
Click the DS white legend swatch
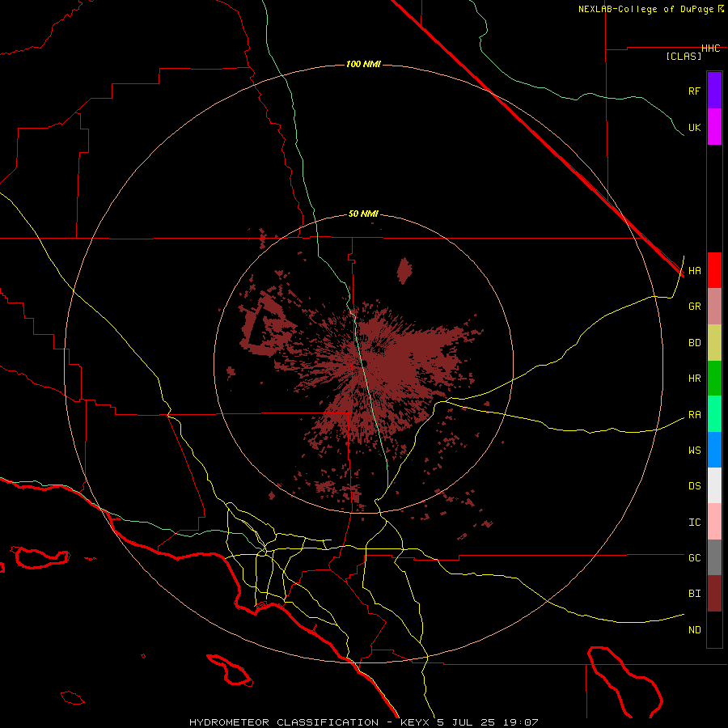(x=714, y=485)
